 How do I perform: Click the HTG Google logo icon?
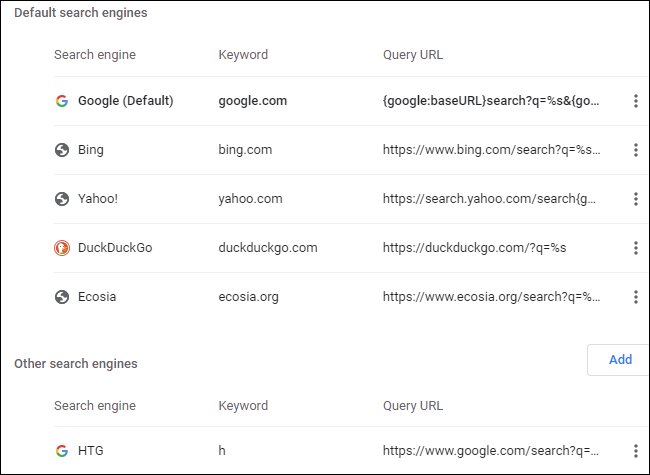pyautogui.click(x=62, y=451)
